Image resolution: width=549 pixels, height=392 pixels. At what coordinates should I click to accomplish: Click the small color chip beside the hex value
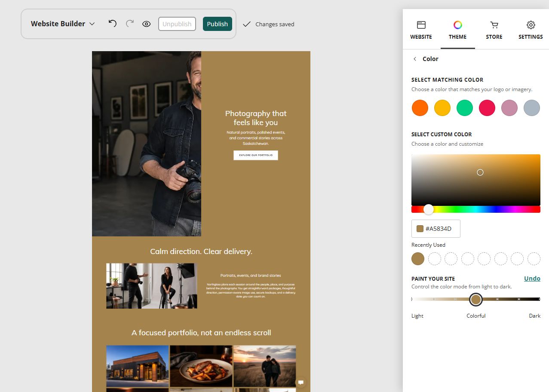420,229
